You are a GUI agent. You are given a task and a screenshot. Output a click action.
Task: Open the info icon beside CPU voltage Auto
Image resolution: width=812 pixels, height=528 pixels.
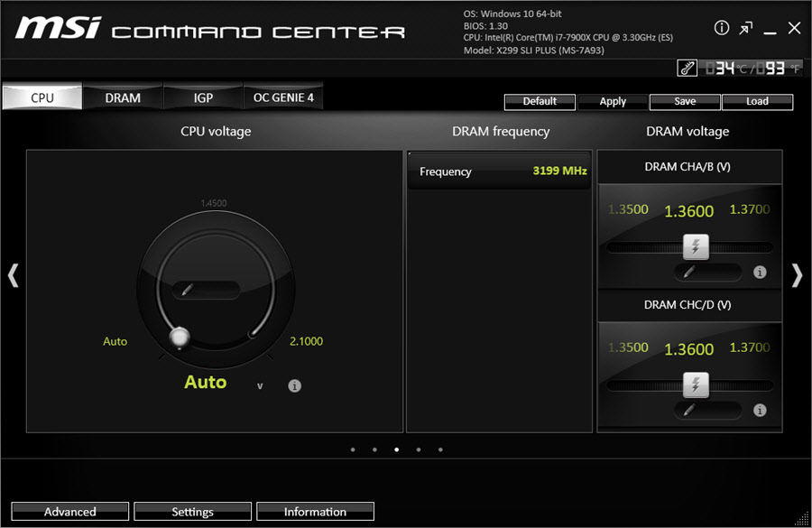click(x=294, y=385)
